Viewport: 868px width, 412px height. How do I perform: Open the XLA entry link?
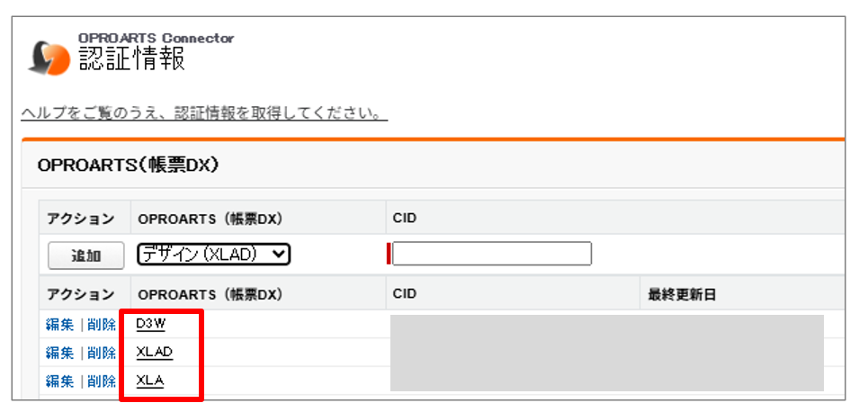coord(150,381)
